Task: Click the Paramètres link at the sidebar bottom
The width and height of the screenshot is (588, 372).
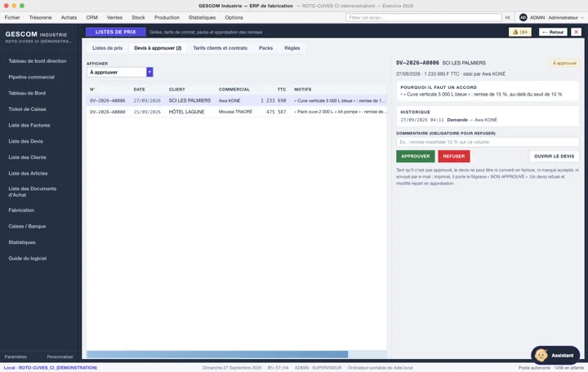Action: pos(16,356)
